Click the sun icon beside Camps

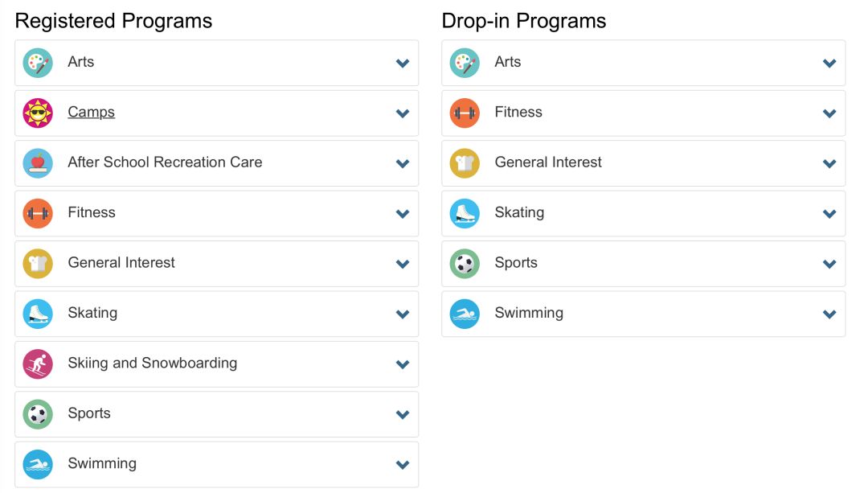coord(38,113)
